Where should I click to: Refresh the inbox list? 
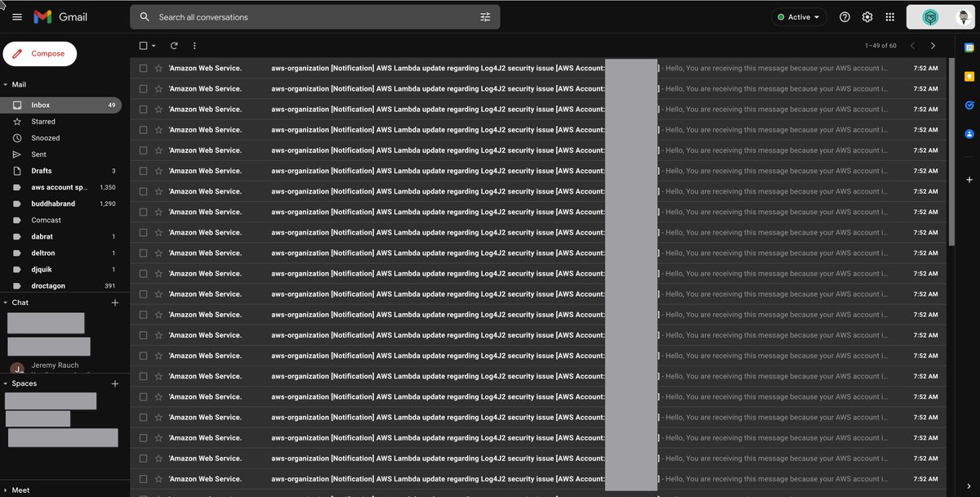174,46
